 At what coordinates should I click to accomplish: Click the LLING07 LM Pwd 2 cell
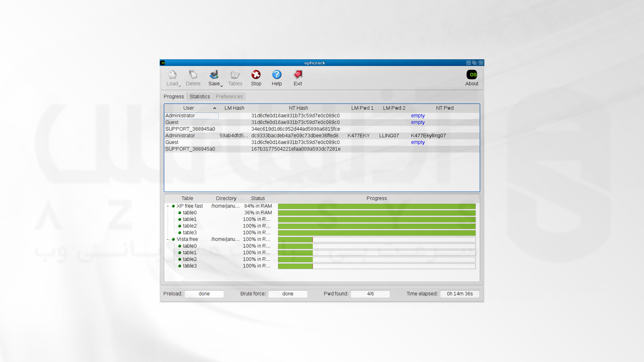(x=389, y=136)
